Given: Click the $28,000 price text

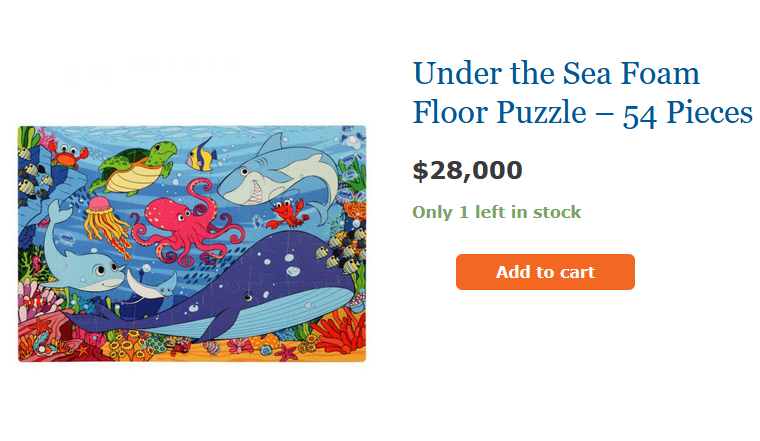Looking at the screenshot, I should pyautogui.click(x=467, y=171).
